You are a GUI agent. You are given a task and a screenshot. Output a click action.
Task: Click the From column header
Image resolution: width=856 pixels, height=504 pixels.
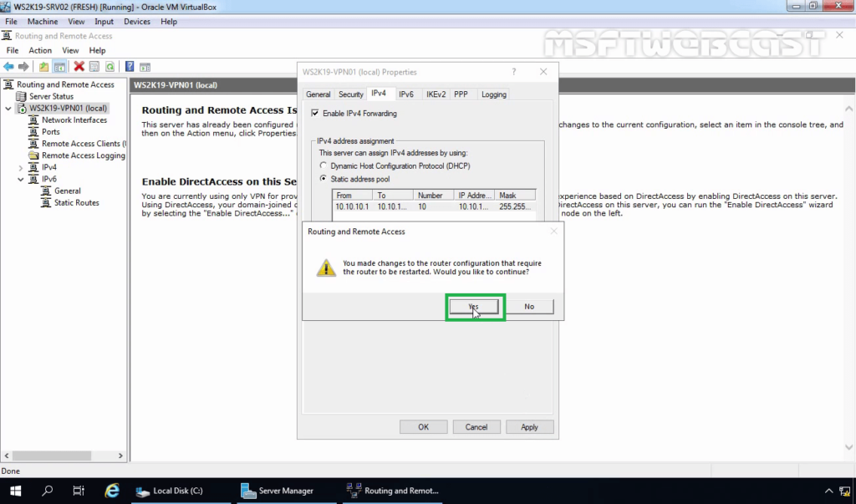coord(352,195)
